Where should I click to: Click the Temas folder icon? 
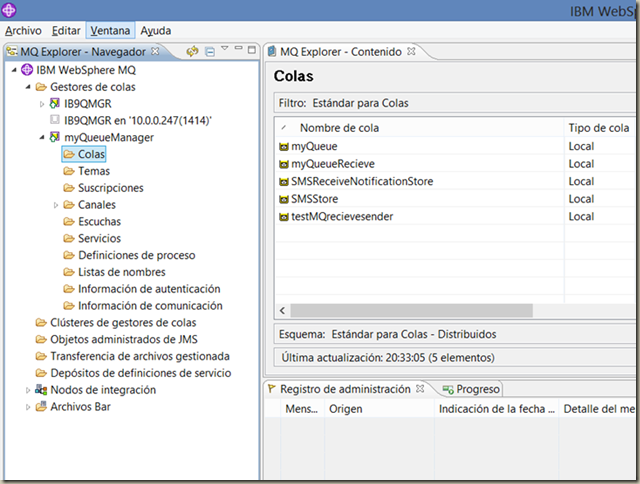(69, 171)
